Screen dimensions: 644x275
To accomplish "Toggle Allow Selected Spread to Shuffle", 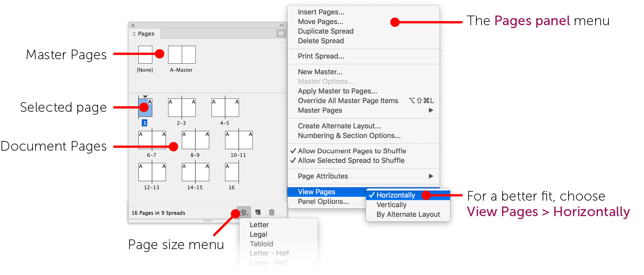I will [x=363, y=161].
